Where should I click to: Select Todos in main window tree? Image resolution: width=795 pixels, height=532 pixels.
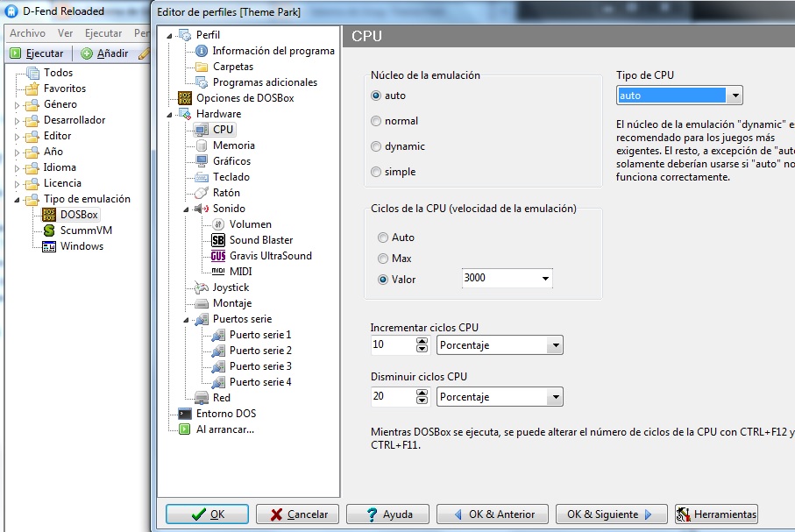(x=58, y=73)
